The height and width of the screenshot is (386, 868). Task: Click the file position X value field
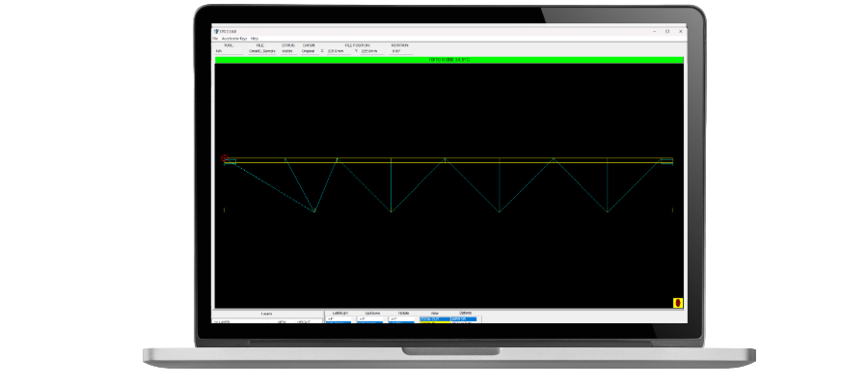click(x=338, y=51)
